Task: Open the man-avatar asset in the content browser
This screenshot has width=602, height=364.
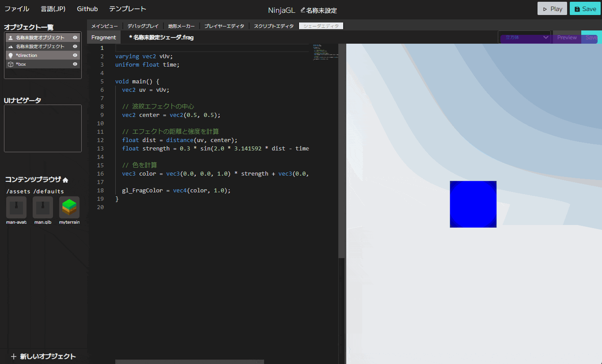Action: [x=16, y=207]
